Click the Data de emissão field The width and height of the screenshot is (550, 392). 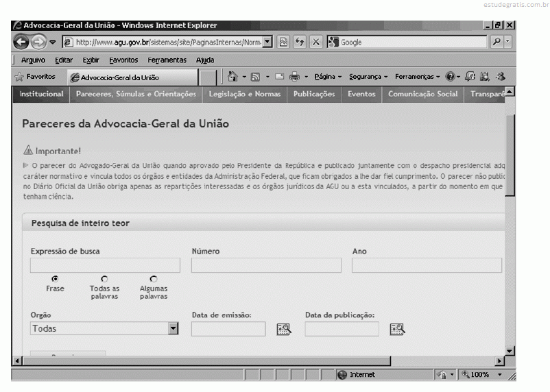point(228,329)
